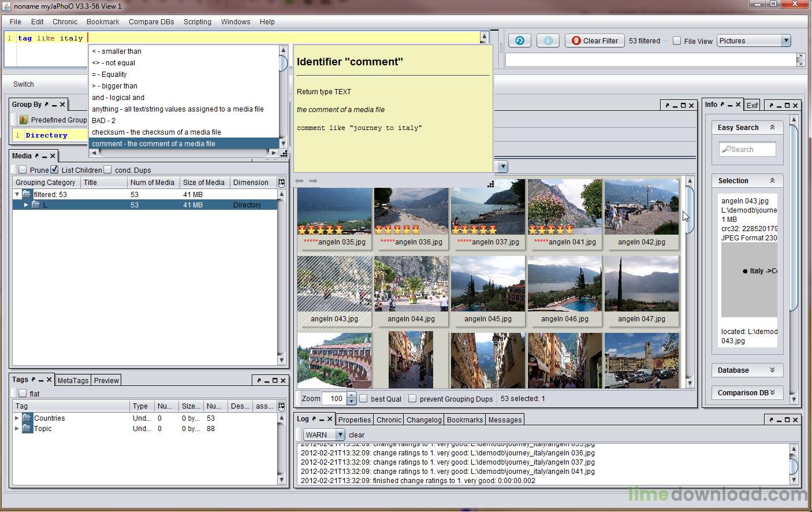This screenshot has width=812, height=512.
Task: Increase zoom value with spinner up arrow
Action: coord(351,395)
